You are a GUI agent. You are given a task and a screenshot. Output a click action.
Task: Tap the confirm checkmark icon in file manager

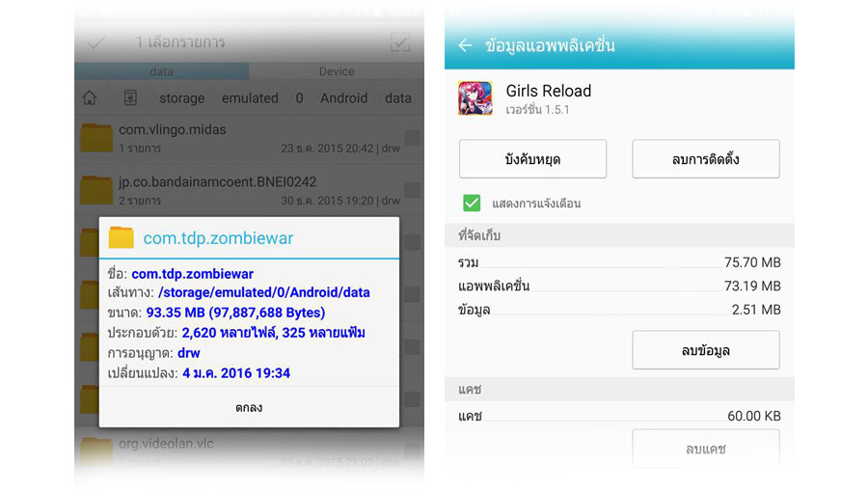(x=96, y=42)
